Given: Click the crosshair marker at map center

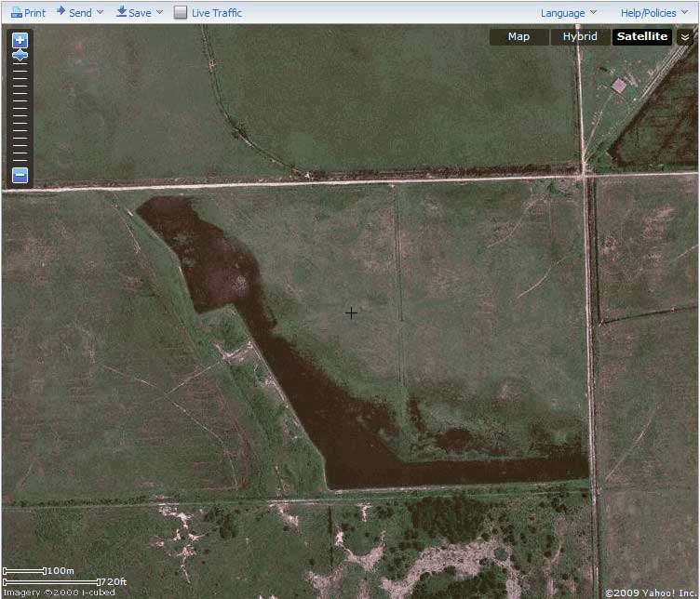Looking at the screenshot, I should [x=351, y=313].
